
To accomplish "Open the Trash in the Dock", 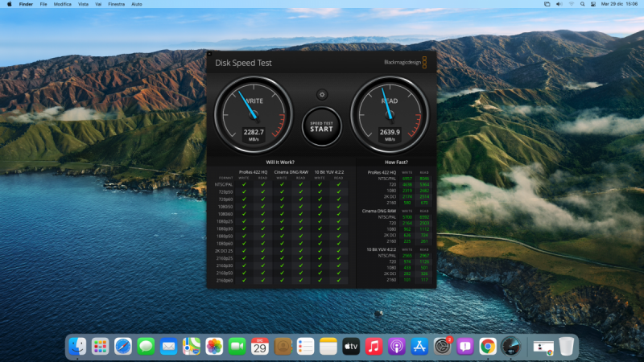I will (x=567, y=347).
